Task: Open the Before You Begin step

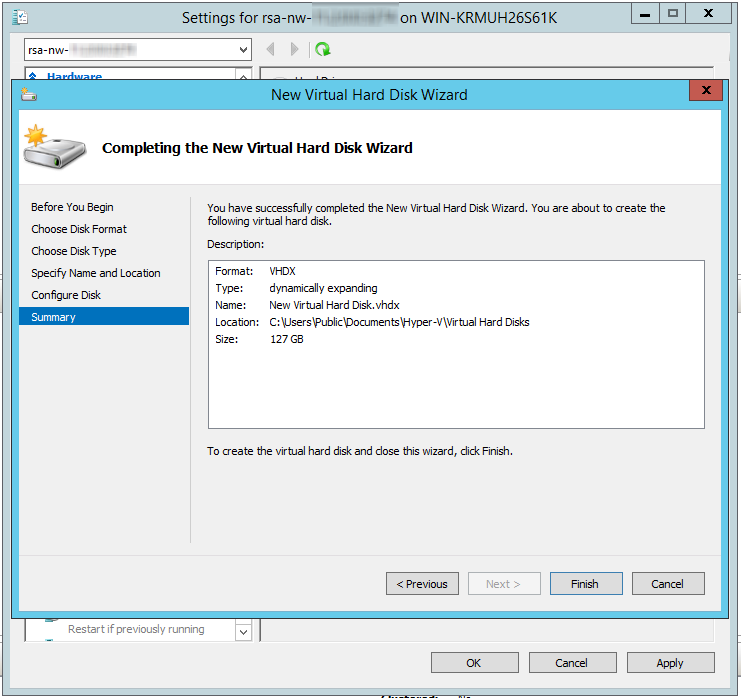Action: pyautogui.click(x=72, y=207)
